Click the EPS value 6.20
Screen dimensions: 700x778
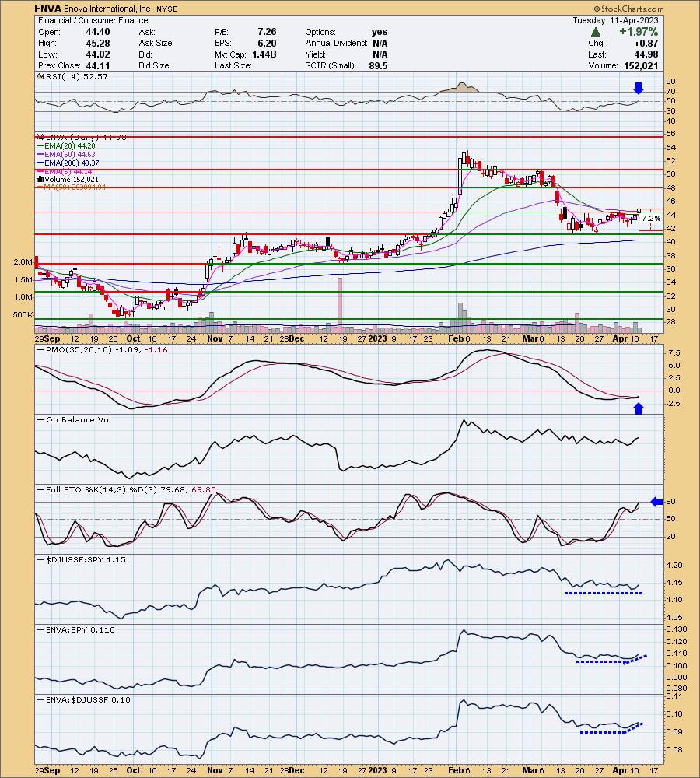[267, 43]
